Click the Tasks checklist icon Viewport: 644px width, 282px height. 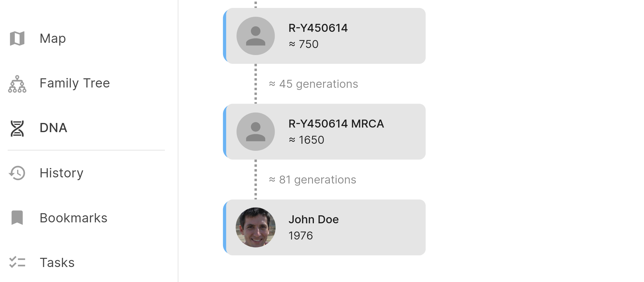coord(17,262)
